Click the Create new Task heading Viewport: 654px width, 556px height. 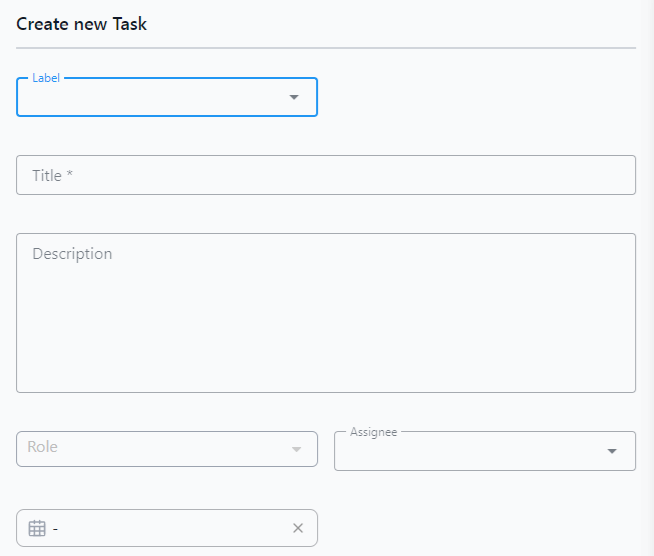pyautogui.click(x=81, y=24)
